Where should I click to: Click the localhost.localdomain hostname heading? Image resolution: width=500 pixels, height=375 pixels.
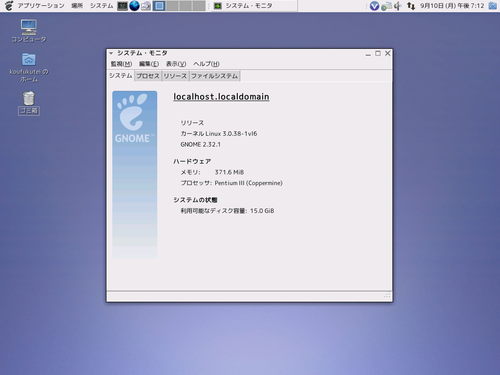click(x=221, y=97)
